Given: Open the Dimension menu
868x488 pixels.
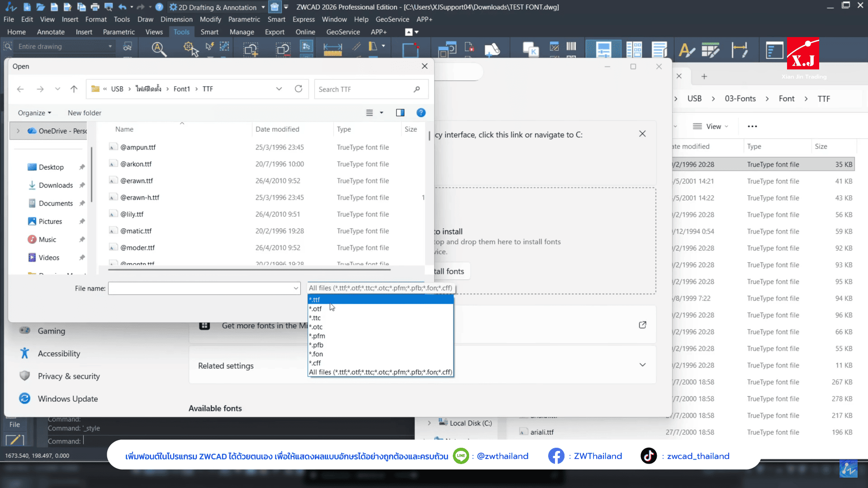Looking at the screenshot, I should 176,19.
